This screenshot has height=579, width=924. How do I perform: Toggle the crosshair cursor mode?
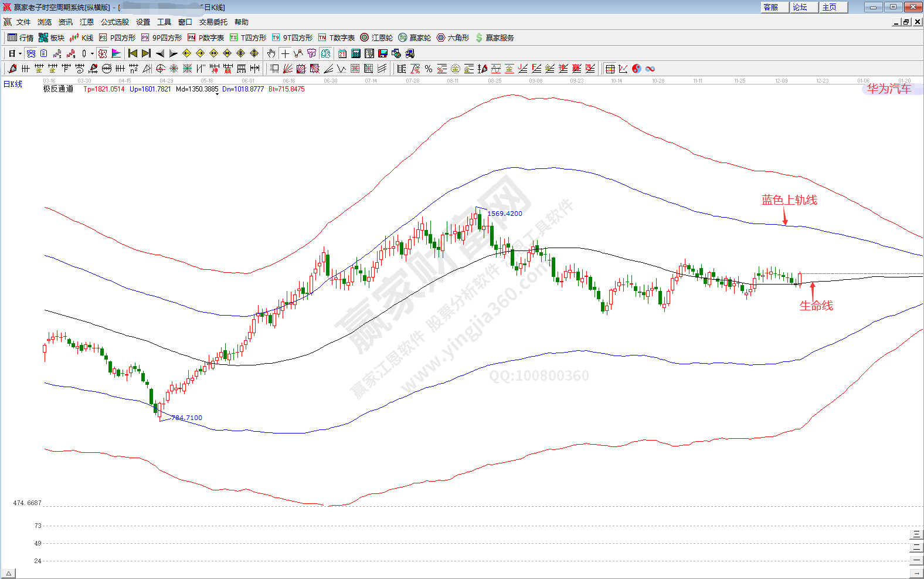click(285, 53)
